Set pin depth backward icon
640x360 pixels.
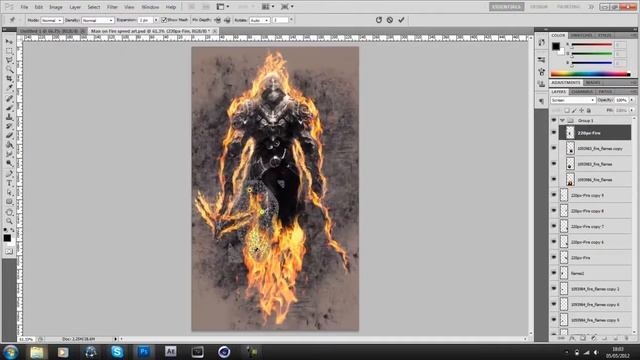(x=227, y=20)
